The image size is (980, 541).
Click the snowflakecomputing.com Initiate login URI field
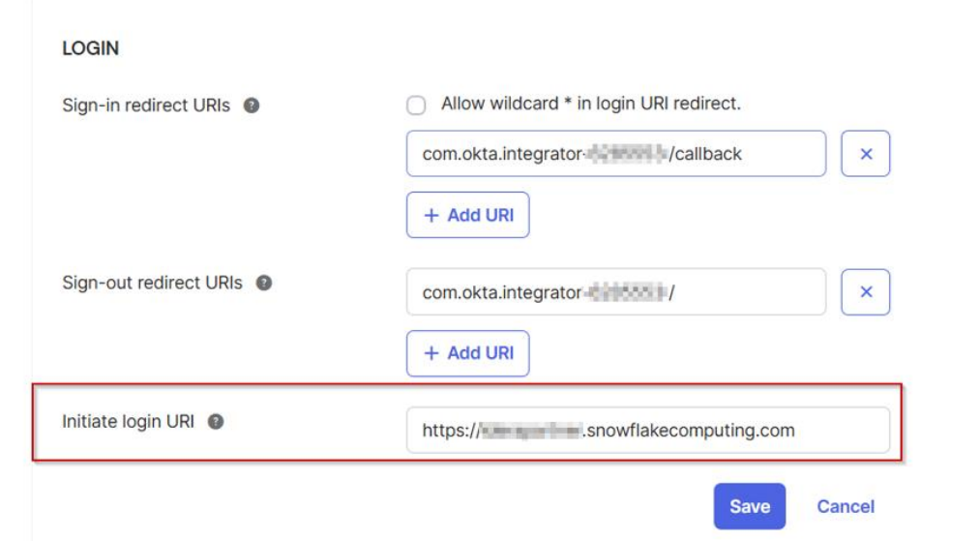tap(646, 431)
